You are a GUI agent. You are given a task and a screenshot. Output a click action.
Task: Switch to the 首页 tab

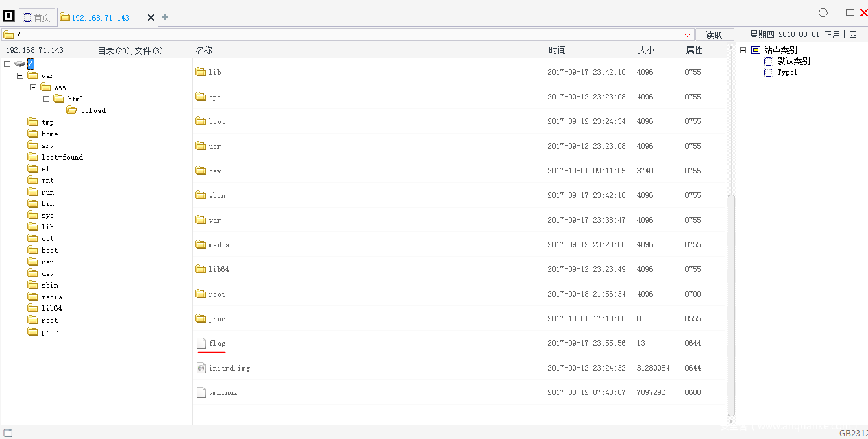click(x=37, y=17)
